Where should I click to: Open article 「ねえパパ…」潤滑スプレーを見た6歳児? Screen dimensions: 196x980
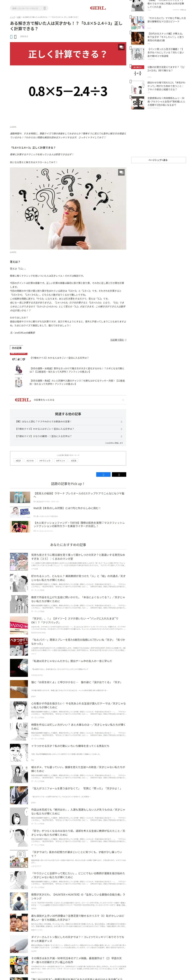click(78, 641)
